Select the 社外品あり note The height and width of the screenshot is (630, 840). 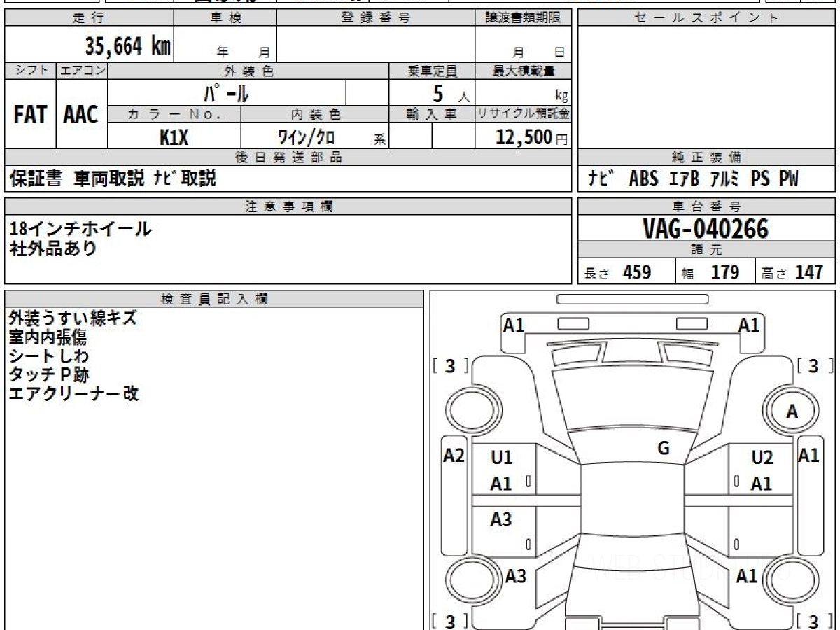point(52,248)
